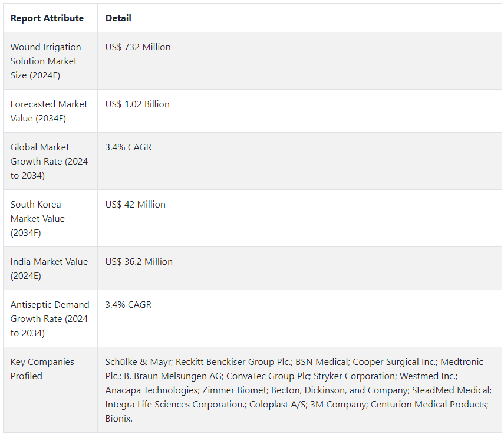504x434 pixels.
Task: Click Wound Irrigation Solution Market Size label
Action: 45,61
